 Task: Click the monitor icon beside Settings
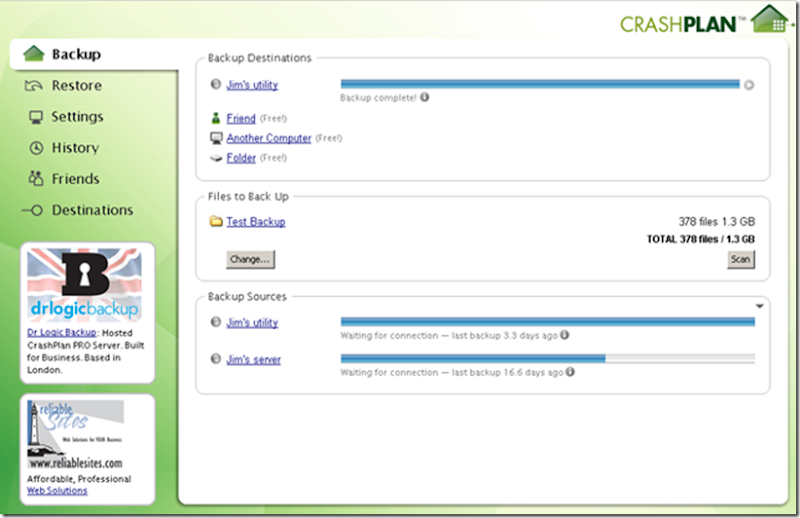pyautogui.click(x=36, y=117)
